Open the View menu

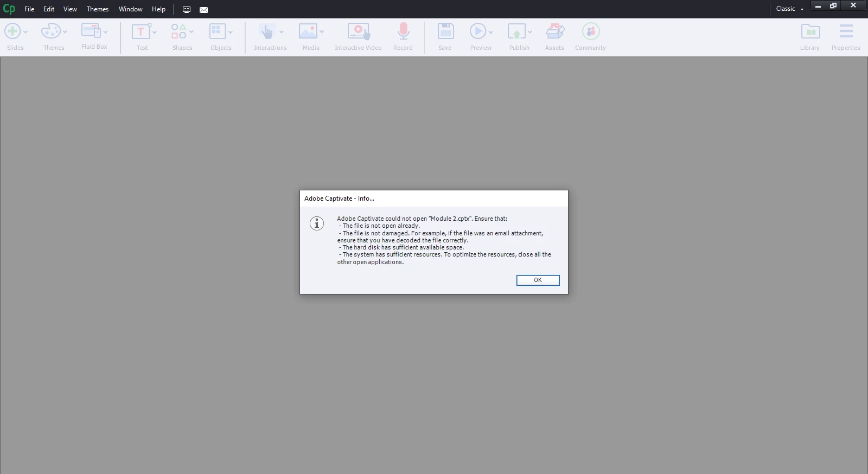pyautogui.click(x=70, y=9)
